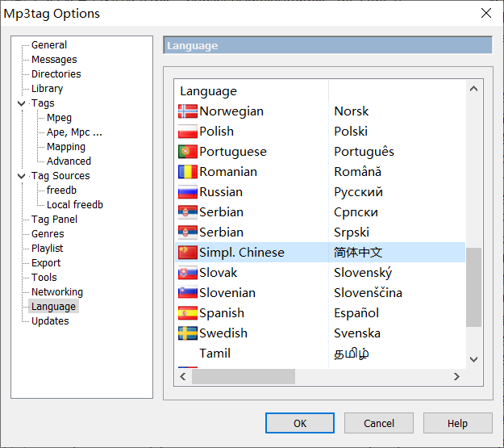This screenshot has height=448, width=504.
Task: Click the native name Svenska
Action: (357, 333)
